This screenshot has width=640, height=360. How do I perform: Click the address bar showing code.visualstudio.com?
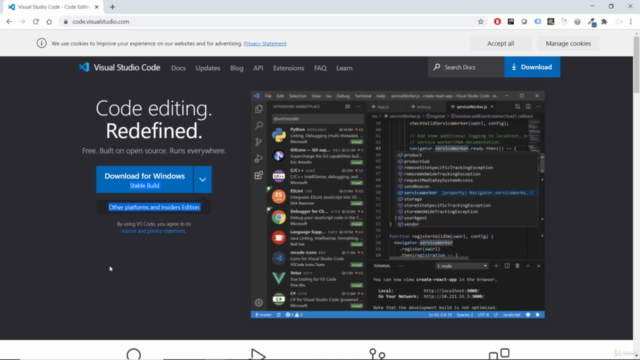269,22
